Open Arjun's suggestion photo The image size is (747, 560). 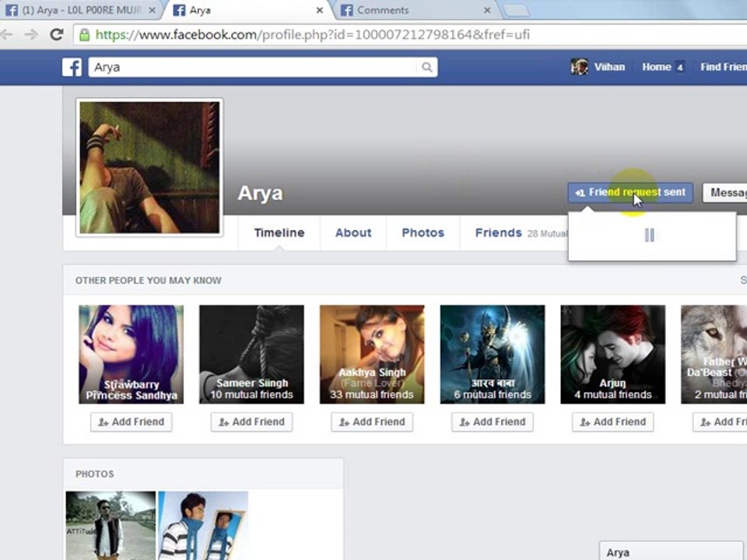pyautogui.click(x=612, y=355)
